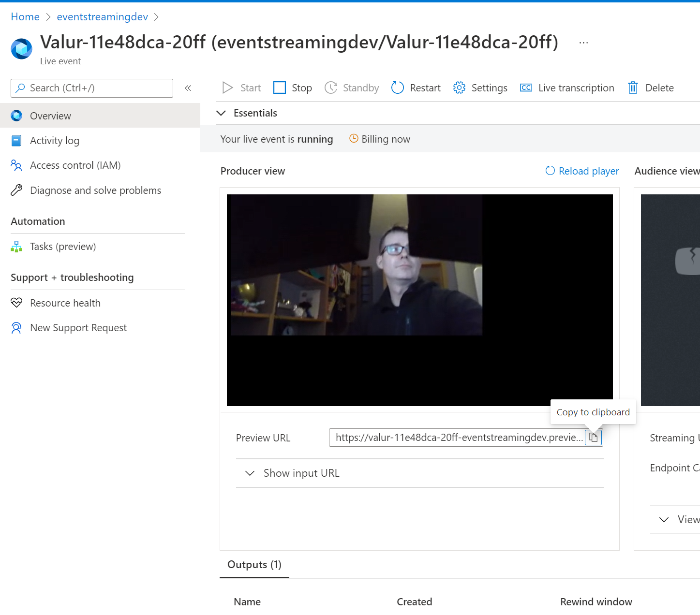Expand the View section in Audience view
This screenshot has width=700, height=615.
(x=681, y=519)
